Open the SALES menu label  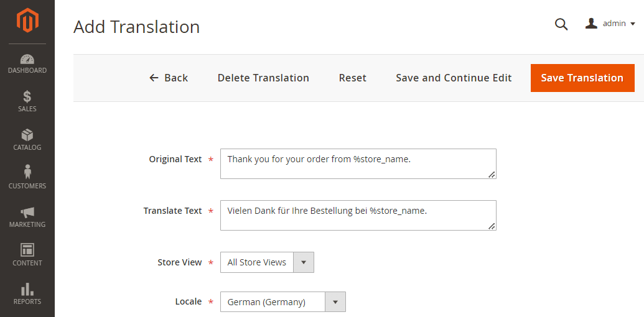pyautogui.click(x=27, y=109)
